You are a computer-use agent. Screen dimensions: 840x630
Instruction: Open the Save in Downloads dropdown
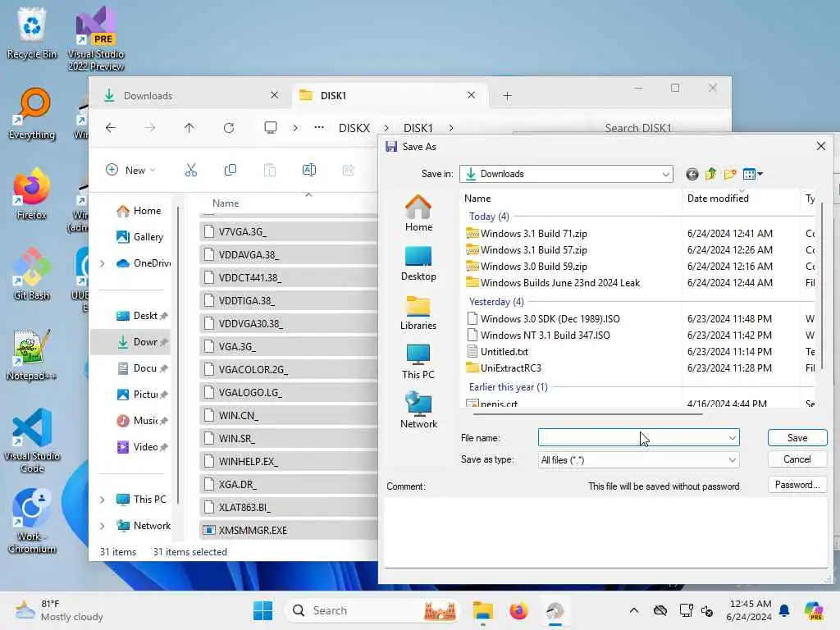(x=566, y=174)
